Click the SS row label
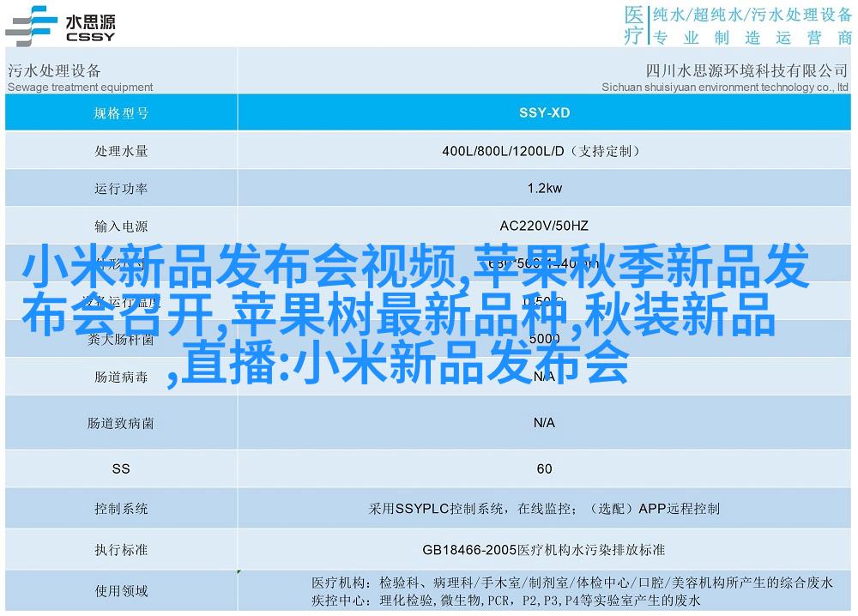 pos(121,468)
